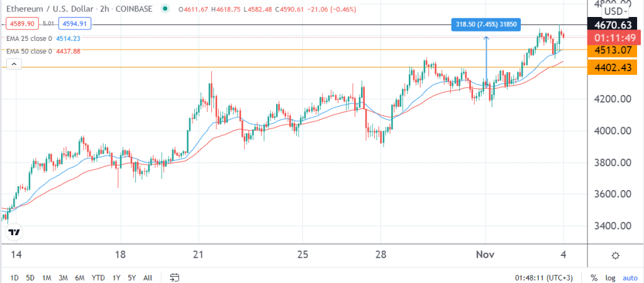
Task: Toggle auto scale mode
Action: point(630,278)
